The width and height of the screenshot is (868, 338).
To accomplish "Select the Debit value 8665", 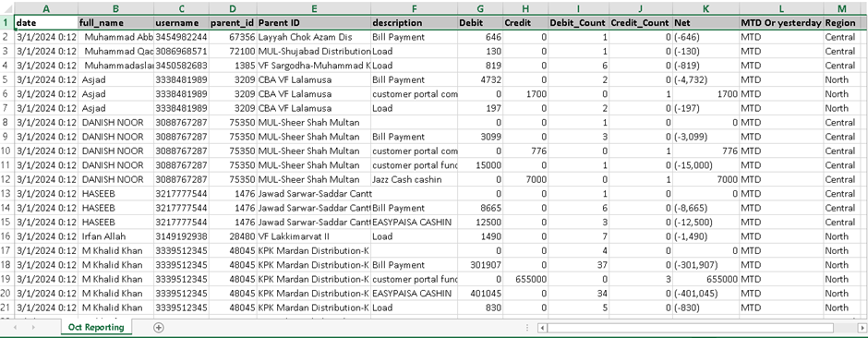I will 480,208.
